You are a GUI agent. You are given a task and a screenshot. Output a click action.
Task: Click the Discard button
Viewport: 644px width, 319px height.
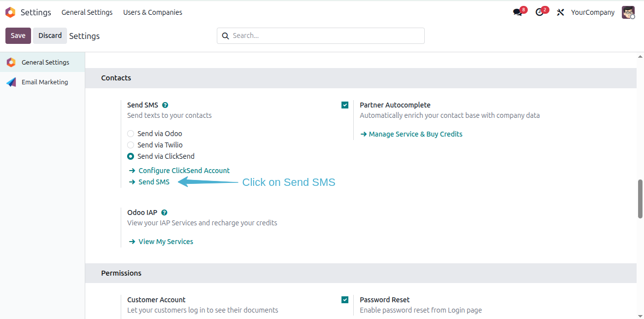pos(50,35)
